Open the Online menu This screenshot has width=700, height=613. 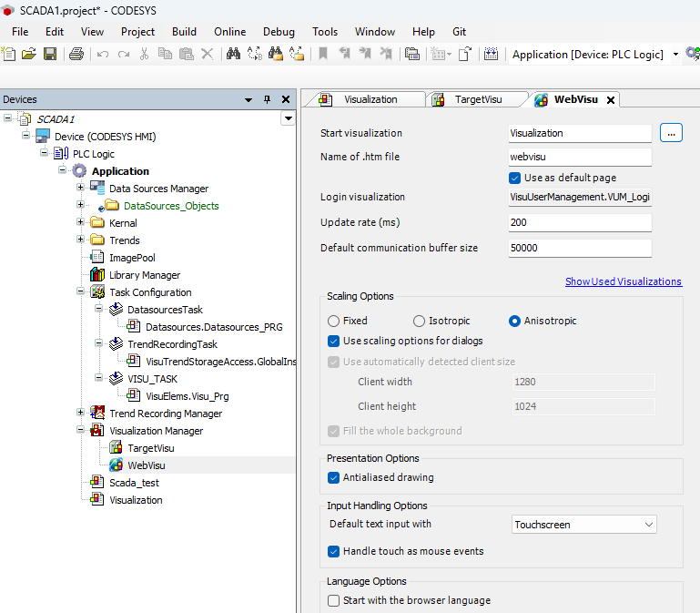230,32
